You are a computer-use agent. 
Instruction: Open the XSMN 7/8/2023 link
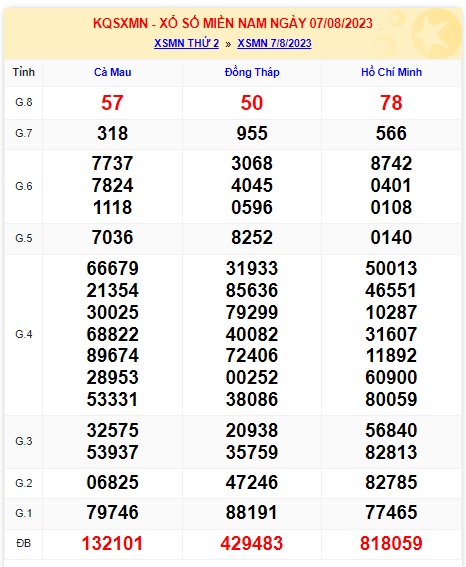[x=274, y=43]
